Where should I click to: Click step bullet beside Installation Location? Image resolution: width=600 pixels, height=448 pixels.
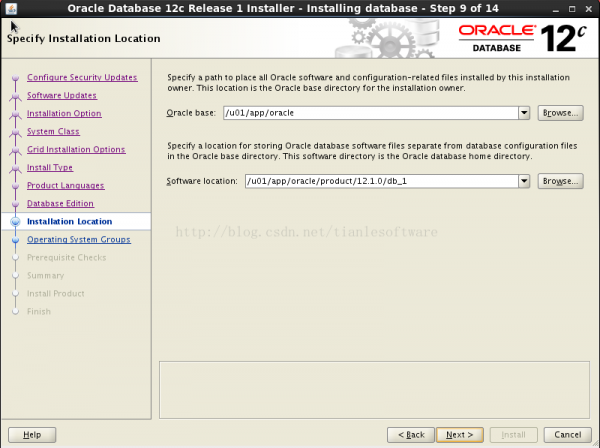[x=15, y=222]
